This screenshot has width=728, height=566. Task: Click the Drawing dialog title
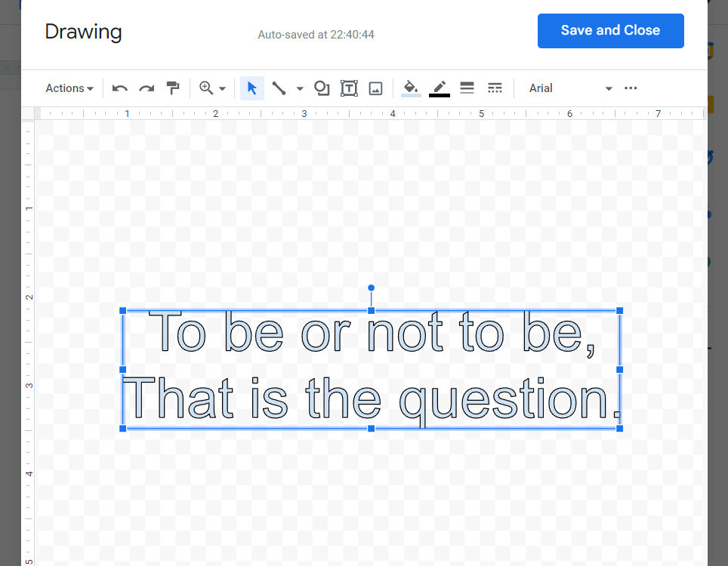(83, 32)
